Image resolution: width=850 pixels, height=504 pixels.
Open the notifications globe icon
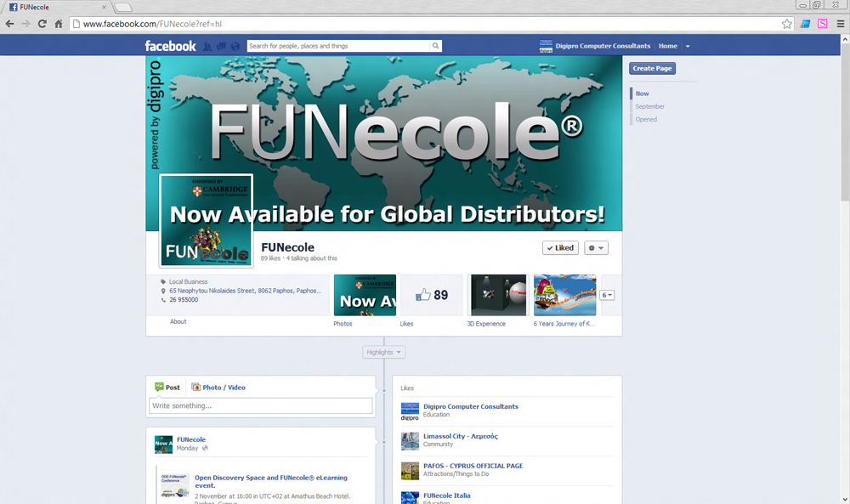[235, 46]
